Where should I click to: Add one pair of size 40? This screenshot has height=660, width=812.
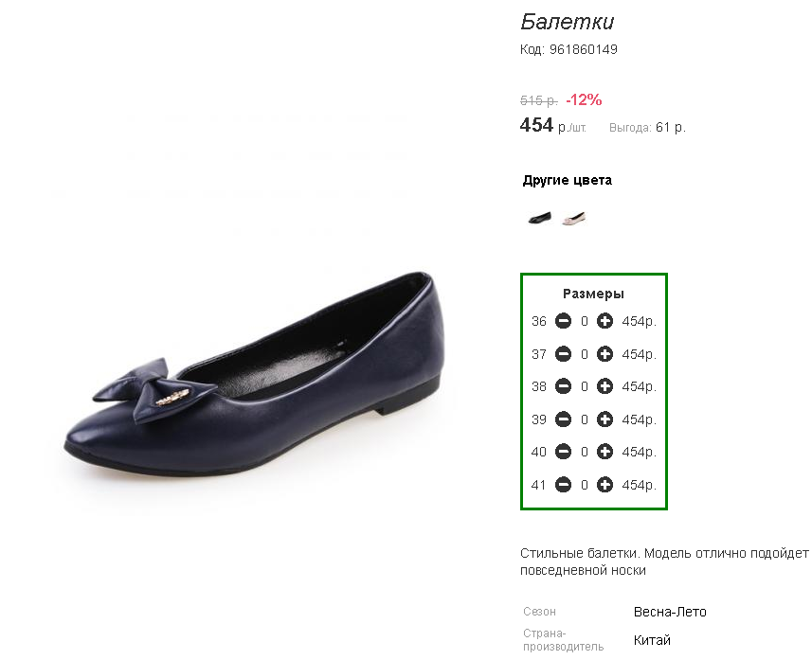click(x=604, y=452)
